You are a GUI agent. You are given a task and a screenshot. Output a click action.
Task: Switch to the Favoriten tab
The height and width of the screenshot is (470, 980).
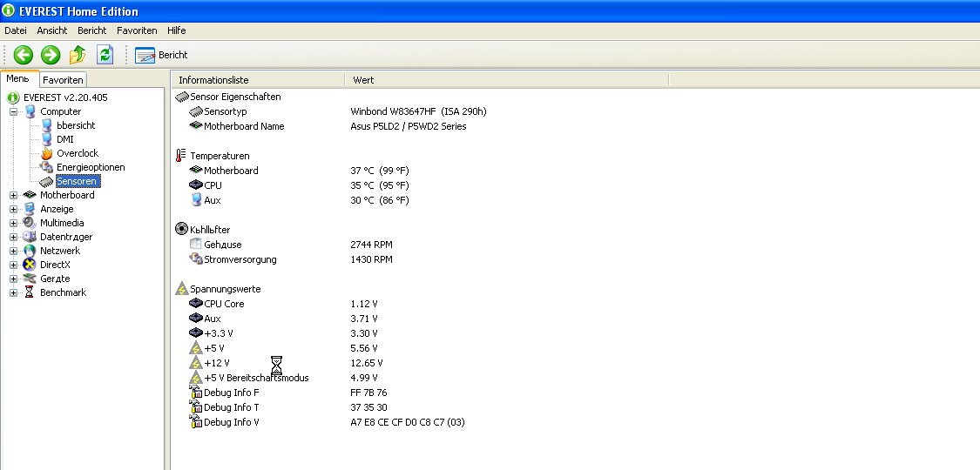click(63, 80)
